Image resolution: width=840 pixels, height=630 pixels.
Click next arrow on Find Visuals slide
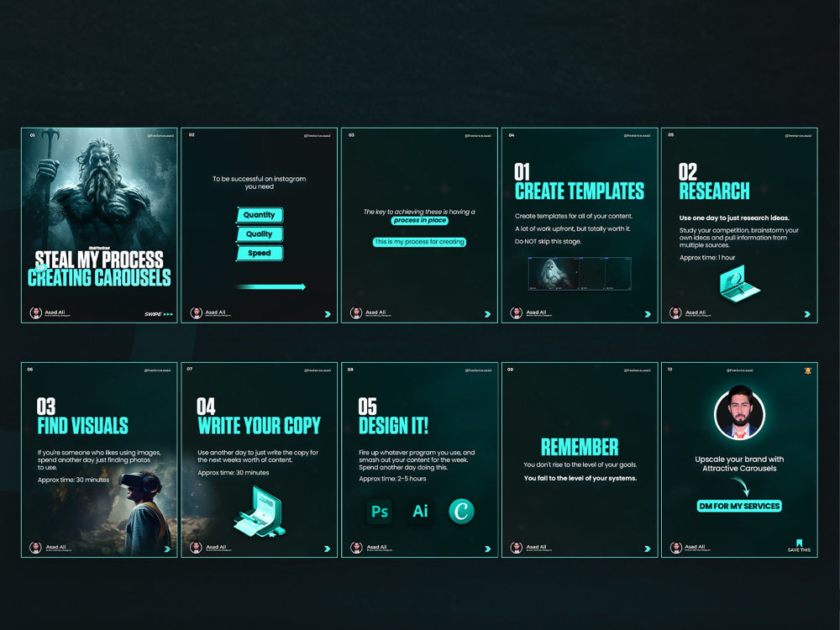(x=167, y=549)
